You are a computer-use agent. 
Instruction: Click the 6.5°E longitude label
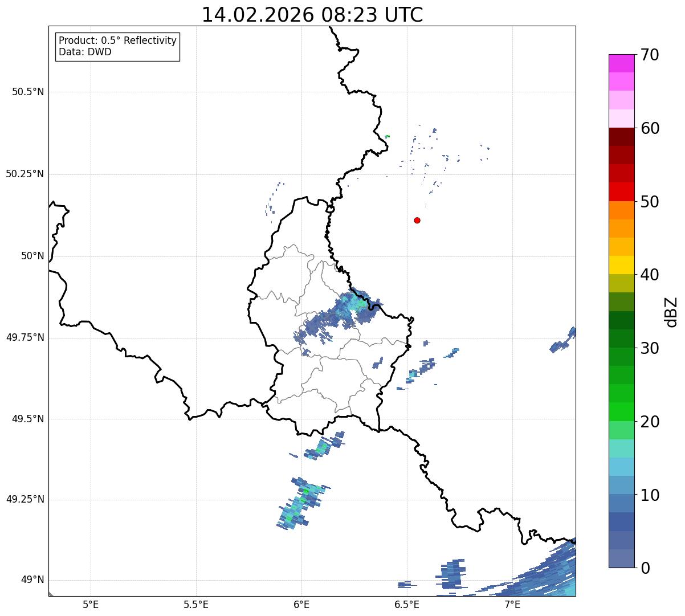407,604
